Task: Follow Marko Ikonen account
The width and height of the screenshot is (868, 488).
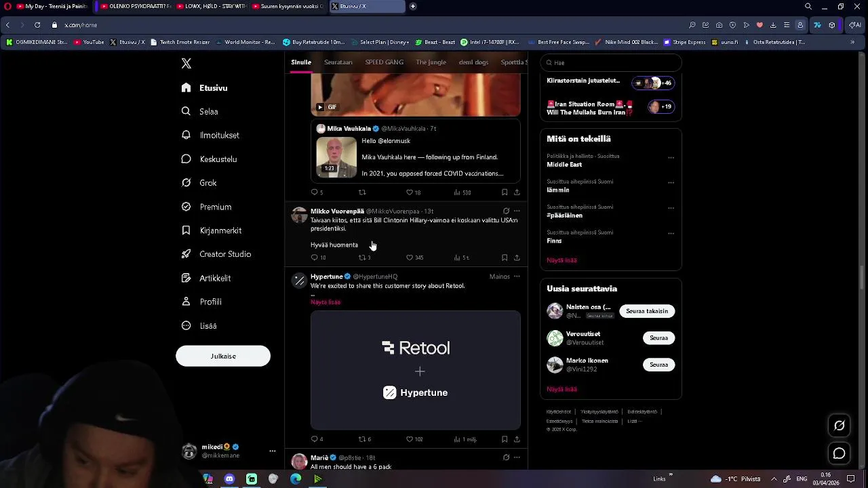Action: pos(658,365)
